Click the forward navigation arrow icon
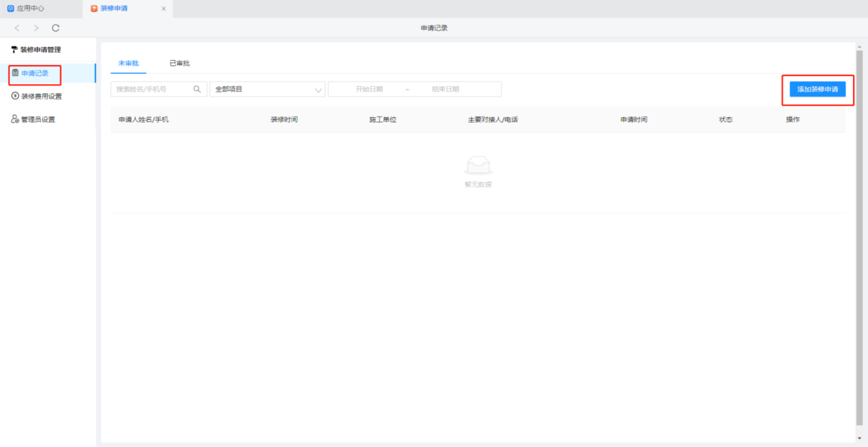The width and height of the screenshot is (868, 447). [x=36, y=28]
